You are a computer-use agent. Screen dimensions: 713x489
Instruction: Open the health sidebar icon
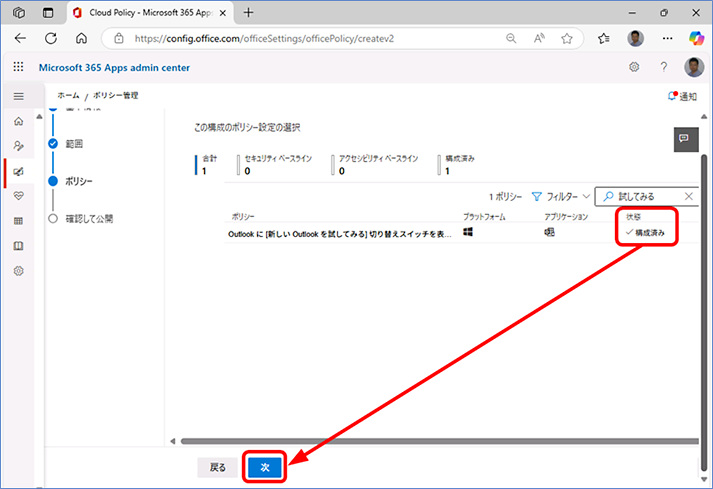click(19, 196)
